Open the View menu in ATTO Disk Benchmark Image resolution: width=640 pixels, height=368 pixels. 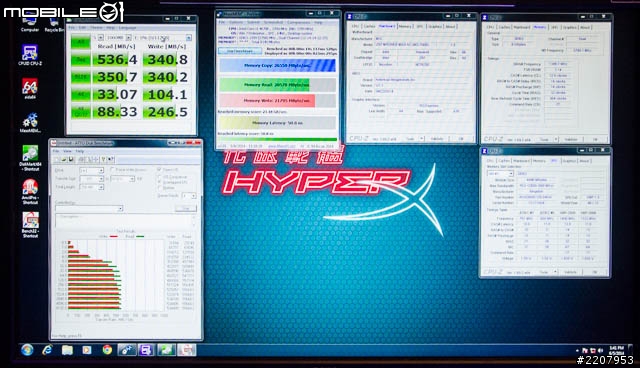pos(67,151)
